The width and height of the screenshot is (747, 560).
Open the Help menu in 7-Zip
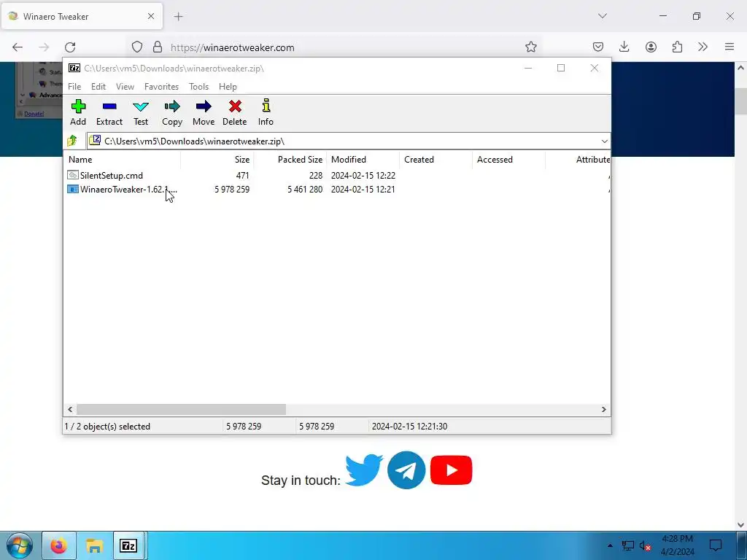tap(228, 87)
